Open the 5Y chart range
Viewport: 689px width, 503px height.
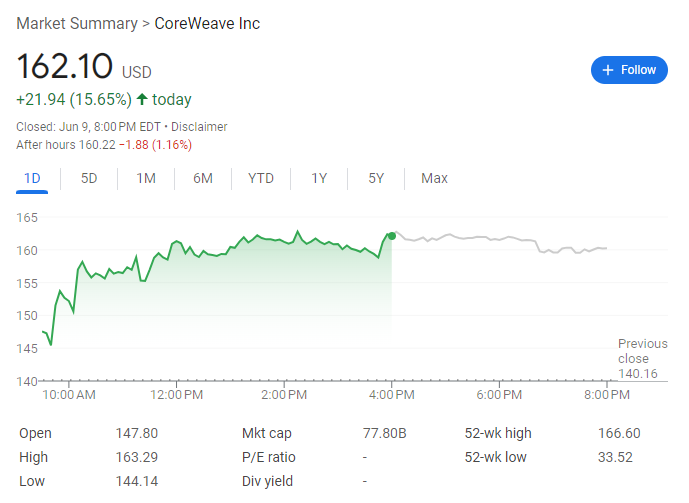pyautogui.click(x=376, y=178)
